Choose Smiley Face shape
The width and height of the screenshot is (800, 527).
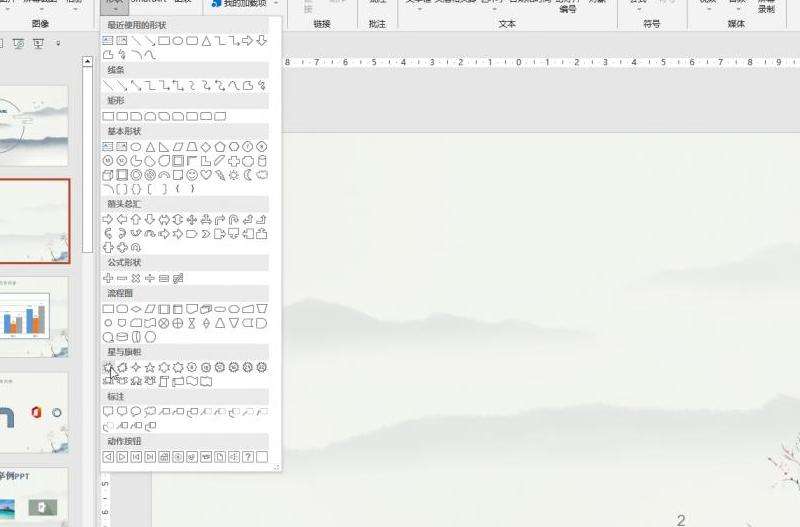click(x=192, y=175)
